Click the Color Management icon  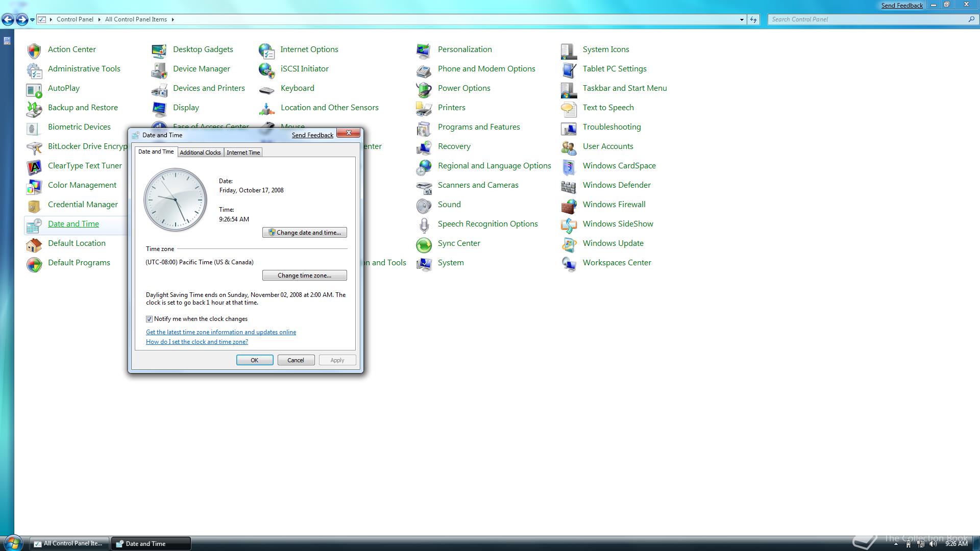point(34,186)
